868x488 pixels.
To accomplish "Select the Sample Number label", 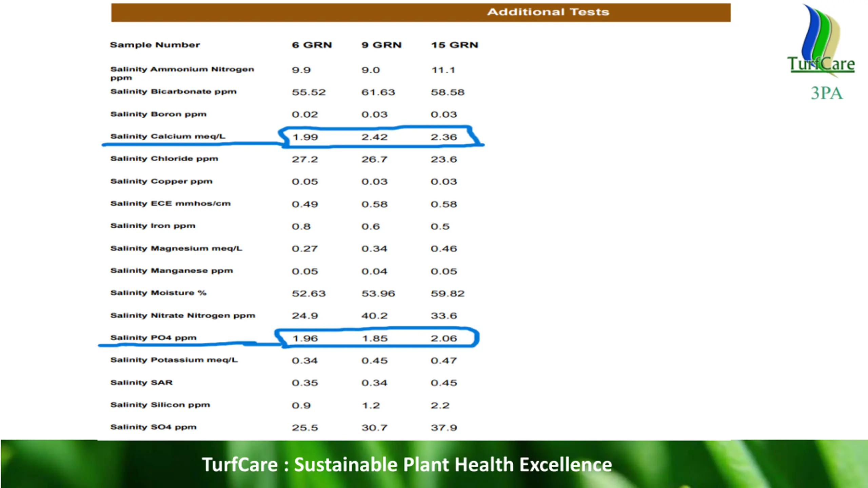I will 155,45.
